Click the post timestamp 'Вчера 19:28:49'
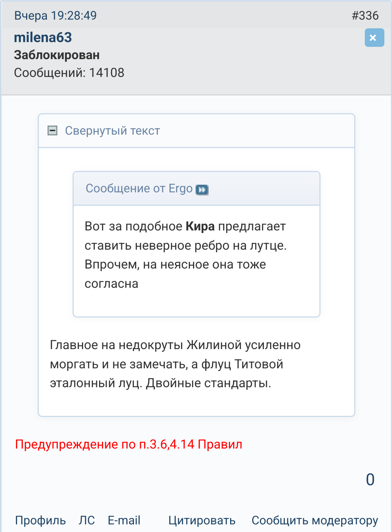Viewport: 392px width, 532px height. tap(56, 16)
